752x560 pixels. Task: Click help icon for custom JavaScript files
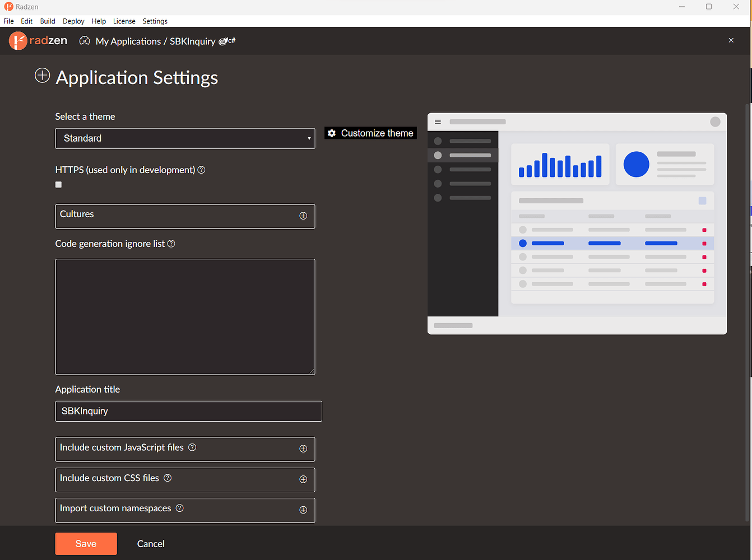[192, 447]
